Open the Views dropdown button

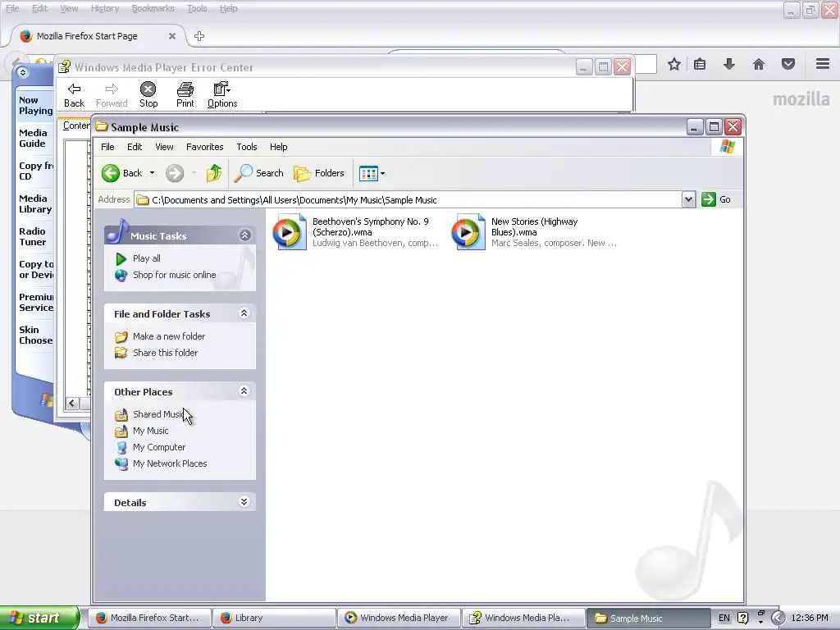pos(372,173)
